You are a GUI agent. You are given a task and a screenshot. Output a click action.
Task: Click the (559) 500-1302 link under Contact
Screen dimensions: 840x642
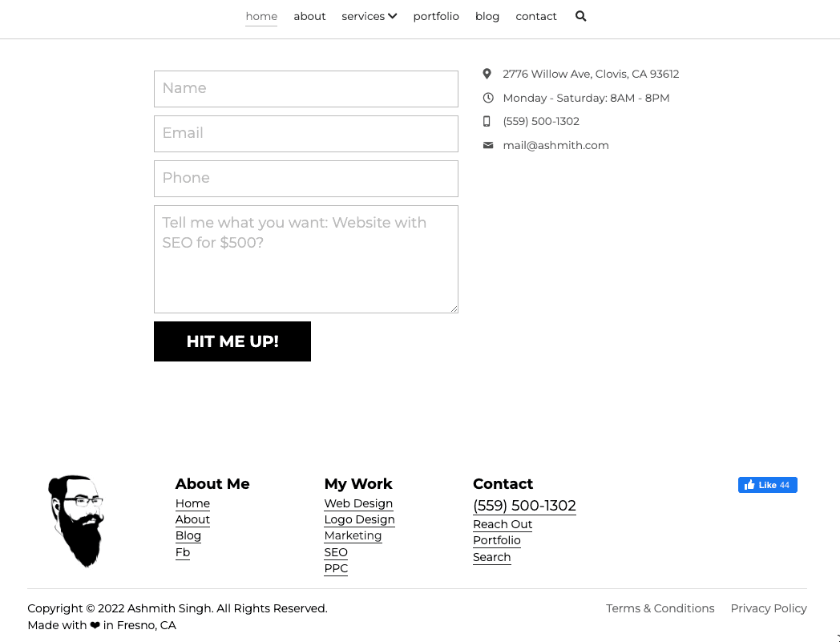coord(524,506)
